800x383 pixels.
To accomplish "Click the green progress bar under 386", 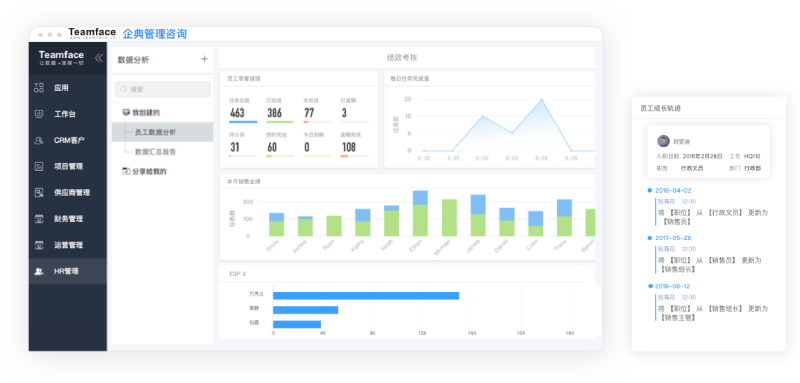I will tap(280, 122).
